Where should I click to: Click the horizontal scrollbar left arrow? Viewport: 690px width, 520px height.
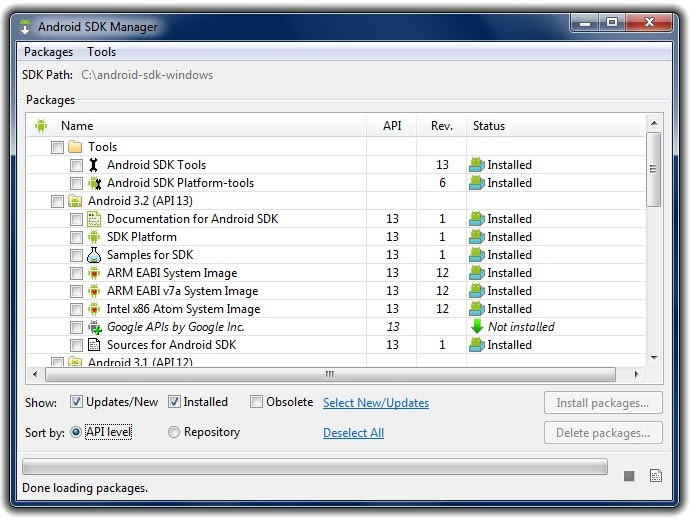pyautogui.click(x=35, y=374)
